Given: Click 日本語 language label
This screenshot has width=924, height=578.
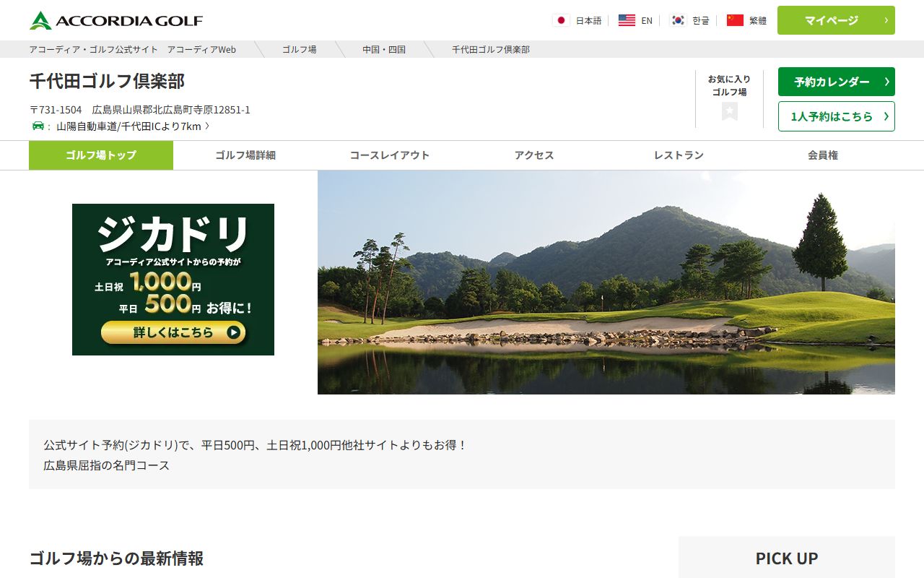Looking at the screenshot, I should 588,20.
